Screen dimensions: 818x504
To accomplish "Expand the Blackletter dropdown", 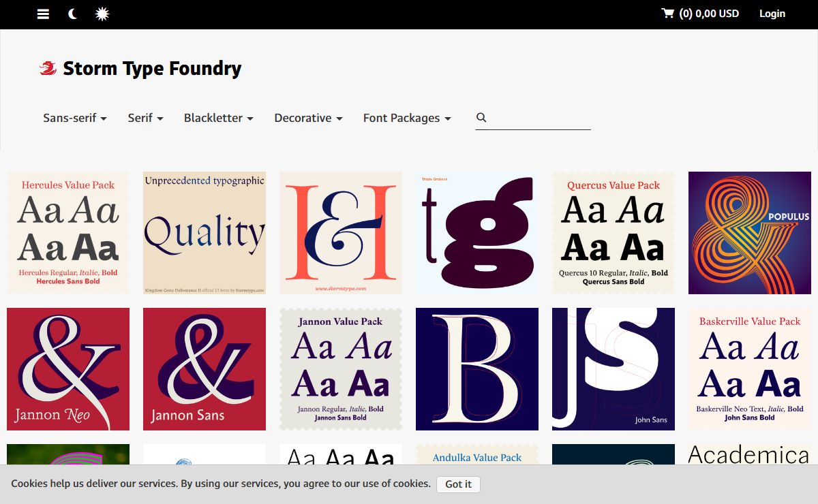I will point(219,118).
